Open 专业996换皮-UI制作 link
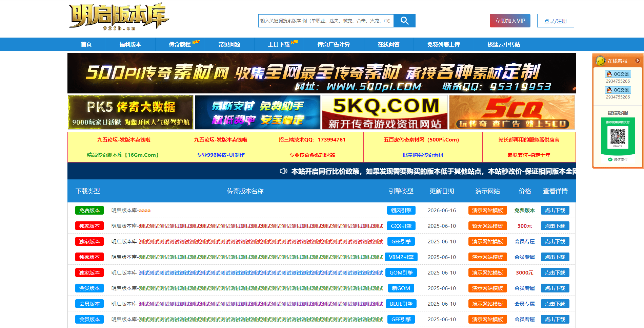This screenshot has width=644, height=328. [221, 155]
